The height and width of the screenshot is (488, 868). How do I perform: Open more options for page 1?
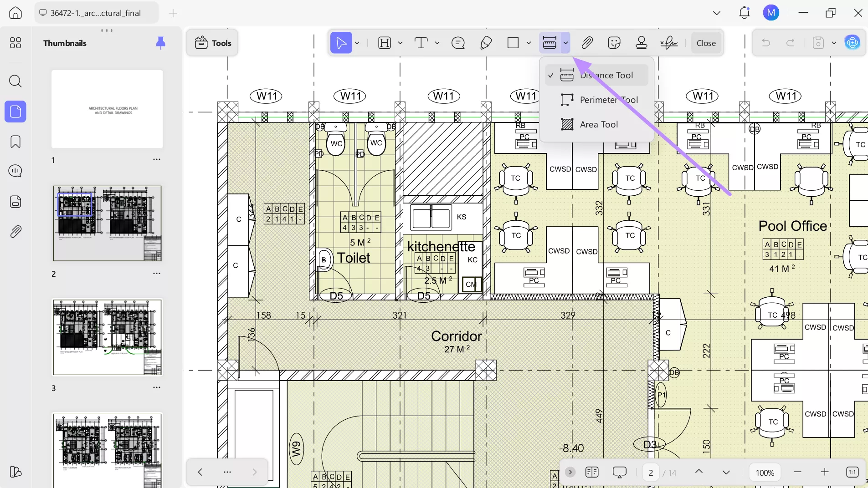click(157, 159)
